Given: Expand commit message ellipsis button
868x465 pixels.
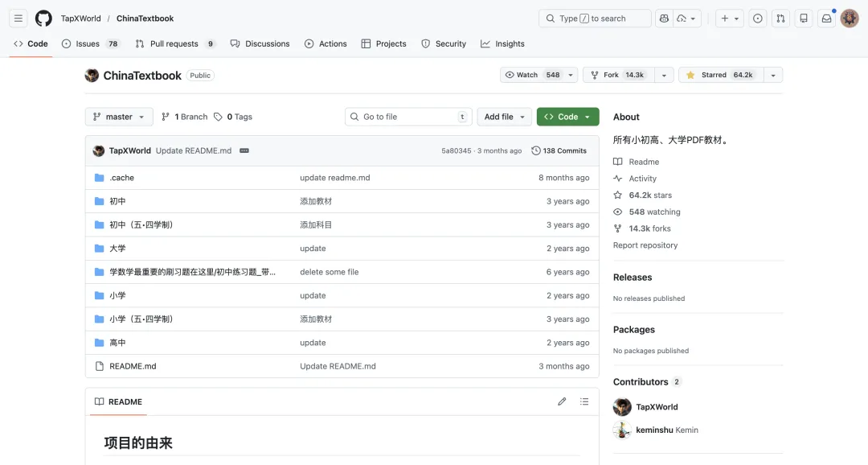Looking at the screenshot, I should pyautogui.click(x=244, y=150).
